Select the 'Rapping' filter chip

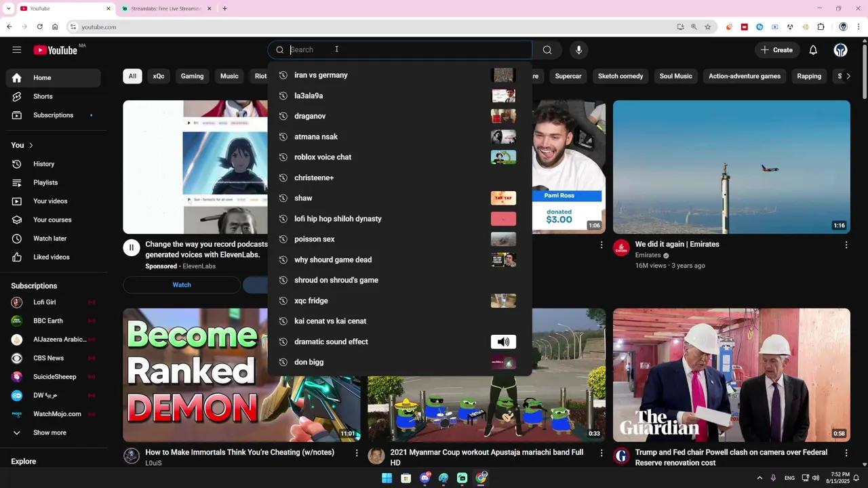(809, 76)
